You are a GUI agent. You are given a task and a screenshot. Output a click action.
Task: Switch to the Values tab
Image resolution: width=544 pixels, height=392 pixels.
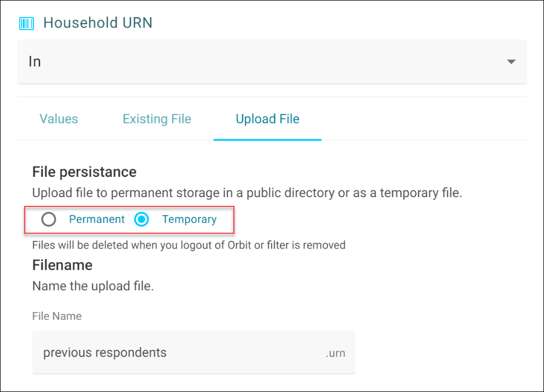(x=59, y=119)
